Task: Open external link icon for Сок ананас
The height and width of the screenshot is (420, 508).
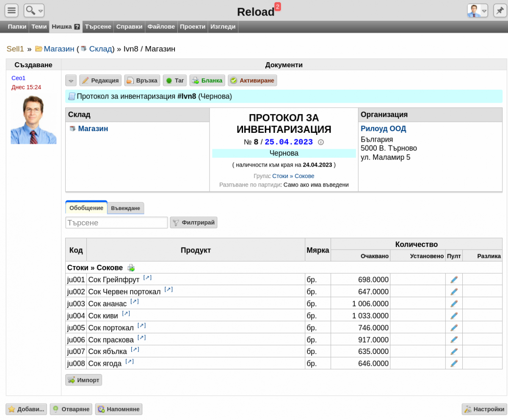Action: pos(135,302)
